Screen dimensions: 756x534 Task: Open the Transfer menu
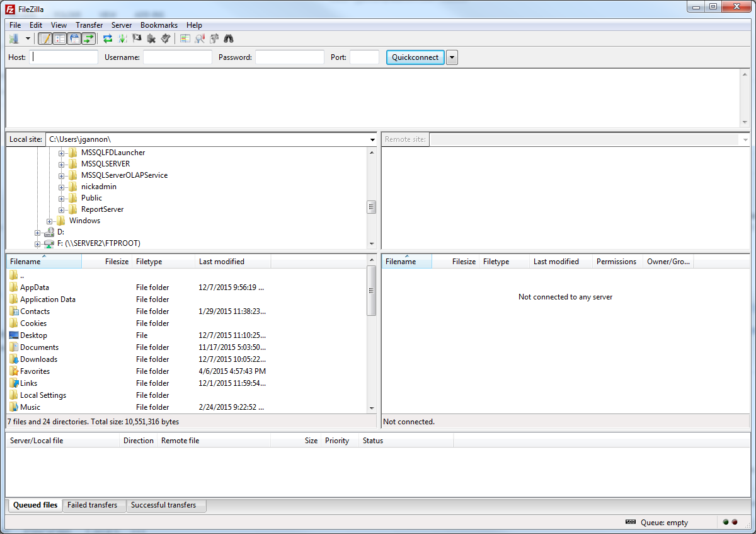point(89,25)
